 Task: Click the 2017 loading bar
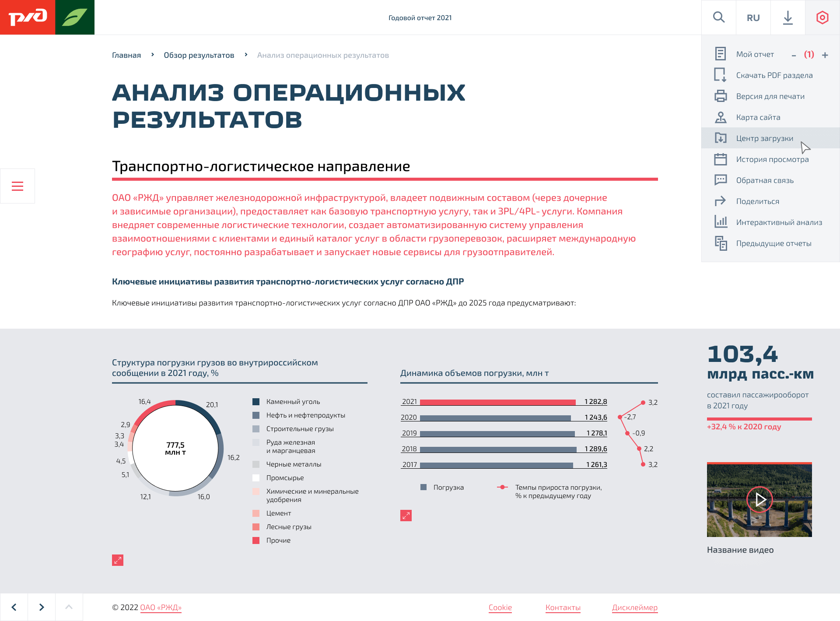point(497,465)
